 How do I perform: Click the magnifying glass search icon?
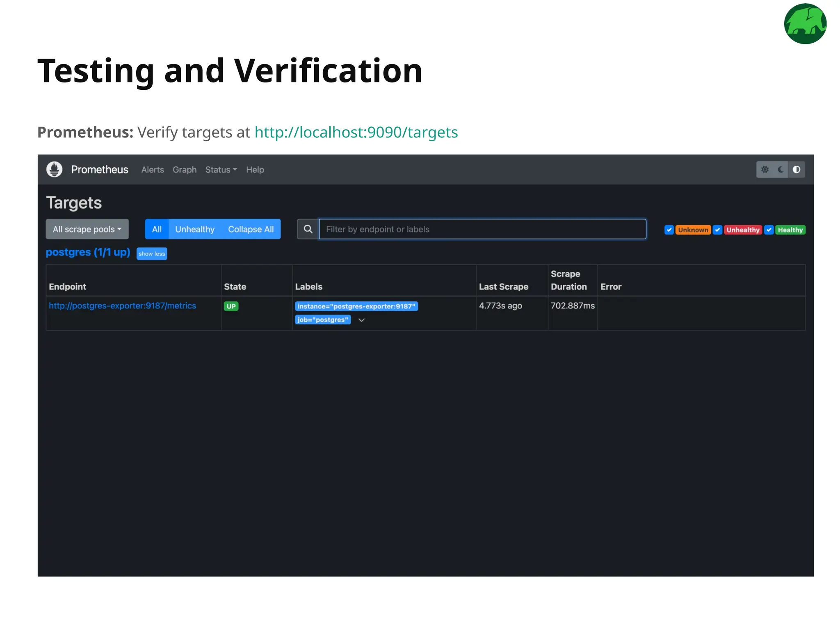click(308, 229)
